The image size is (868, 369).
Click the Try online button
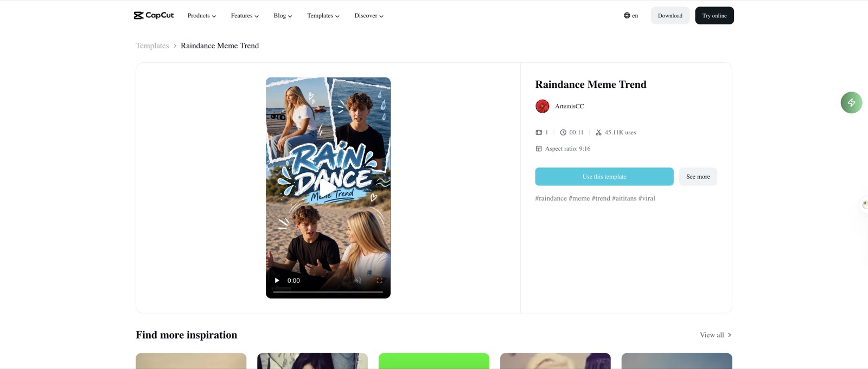tap(714, 16)
